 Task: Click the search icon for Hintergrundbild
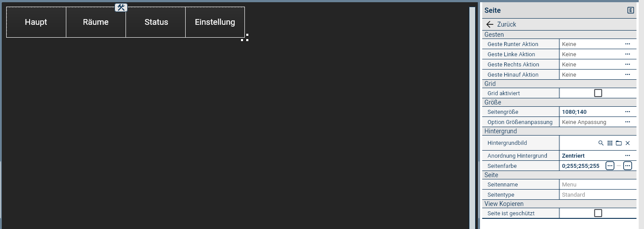[x=601, y=143]
